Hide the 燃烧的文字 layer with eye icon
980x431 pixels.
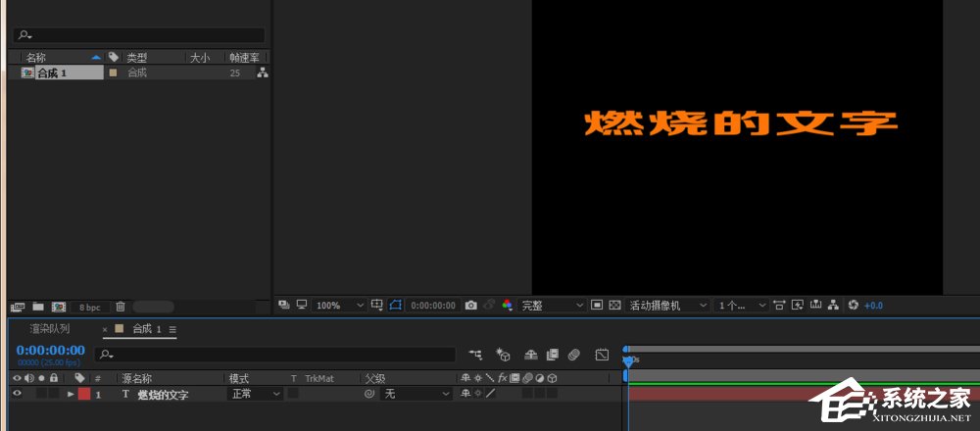pos(16,394)
